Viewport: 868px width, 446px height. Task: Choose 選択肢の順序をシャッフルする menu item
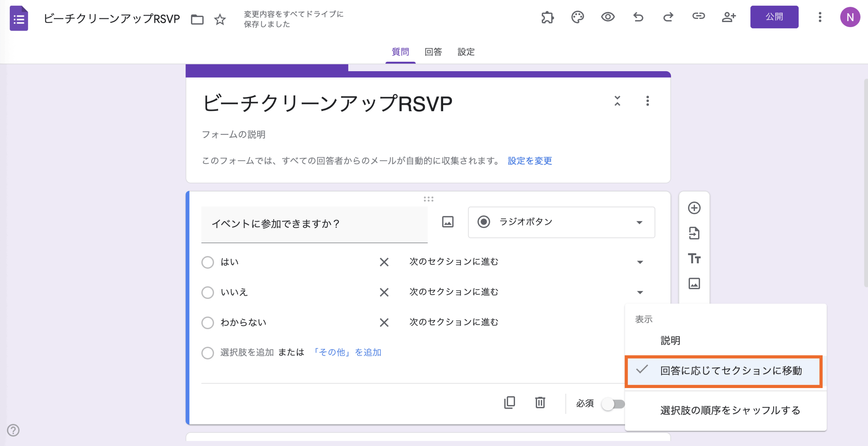click(730, 410)
